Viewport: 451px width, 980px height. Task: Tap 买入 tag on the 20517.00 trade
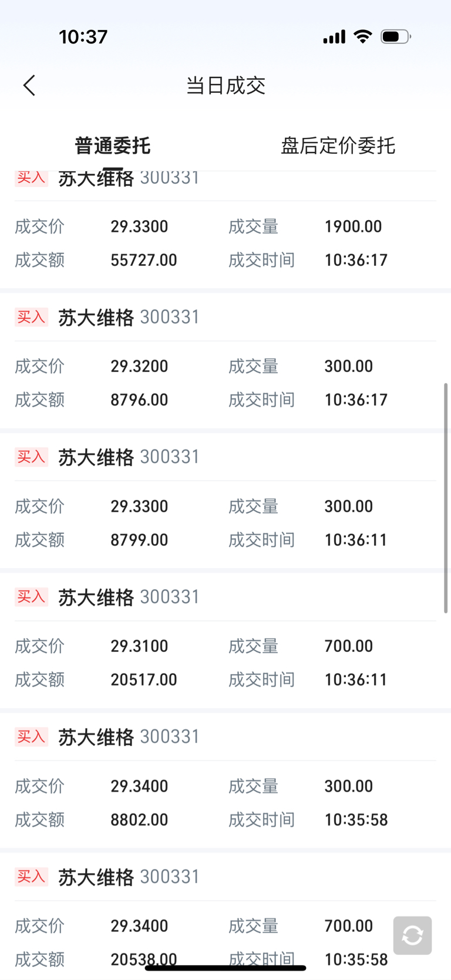31,597
